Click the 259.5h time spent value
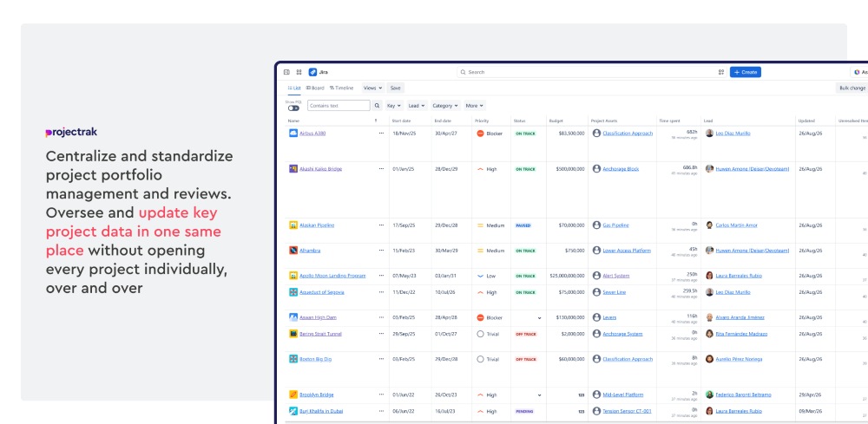The image size is (868, 424). 690,290
